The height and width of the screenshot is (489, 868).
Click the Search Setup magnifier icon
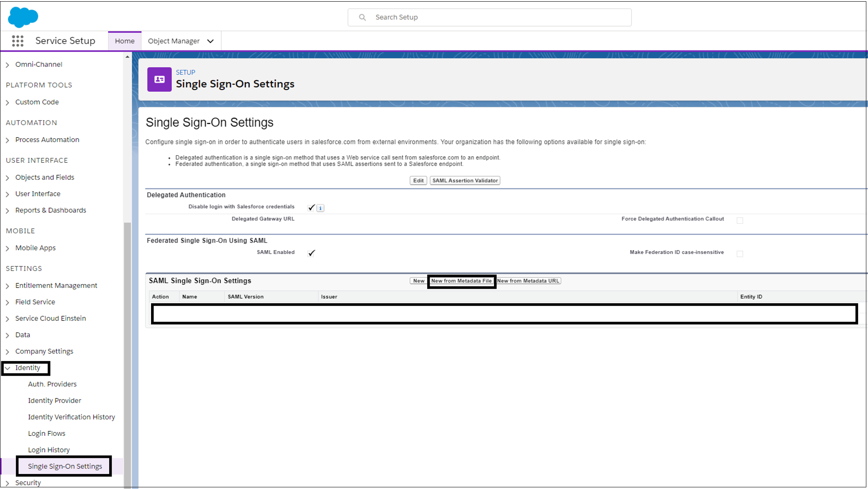click(x=362, y=17)
